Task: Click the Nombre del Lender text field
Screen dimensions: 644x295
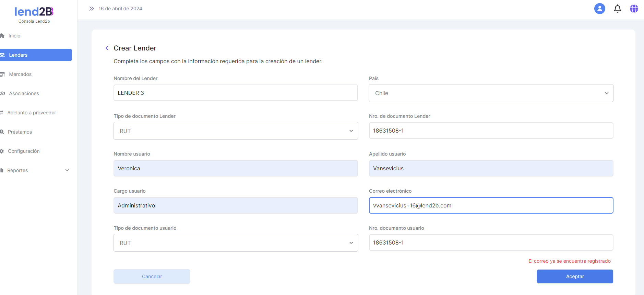Action: coord(236,93)
